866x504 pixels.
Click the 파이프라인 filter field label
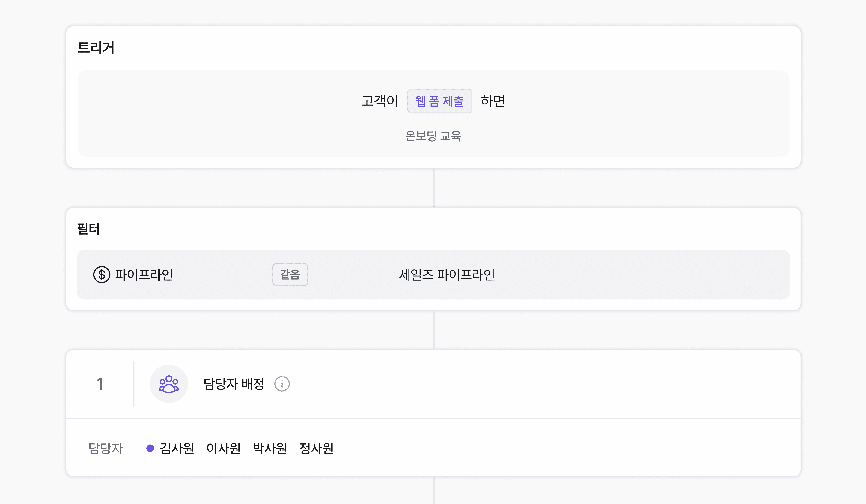tap(144, 275)
